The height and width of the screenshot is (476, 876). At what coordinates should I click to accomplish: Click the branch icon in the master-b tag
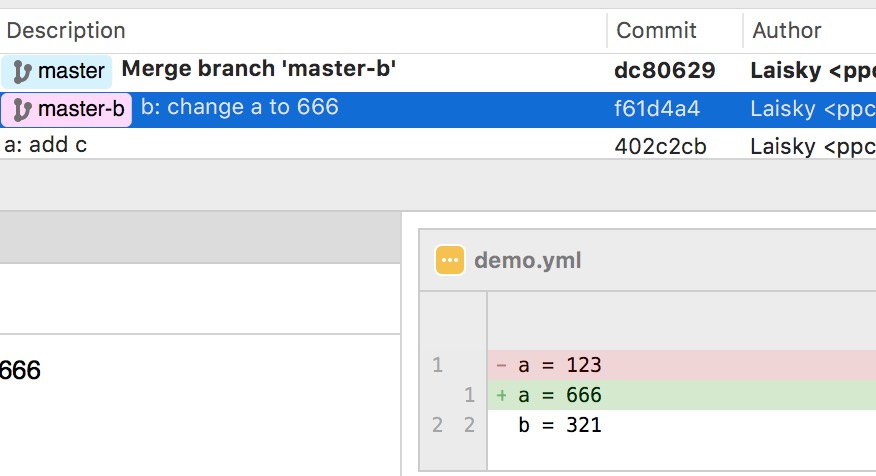coord(22,109)
